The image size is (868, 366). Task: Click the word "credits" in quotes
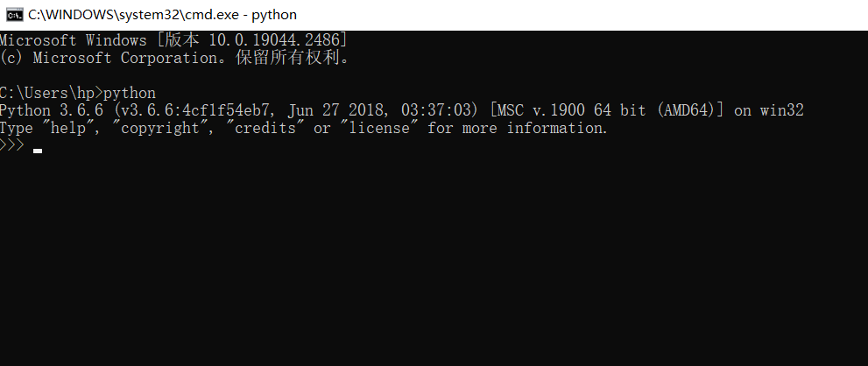(x=265, y=128)
